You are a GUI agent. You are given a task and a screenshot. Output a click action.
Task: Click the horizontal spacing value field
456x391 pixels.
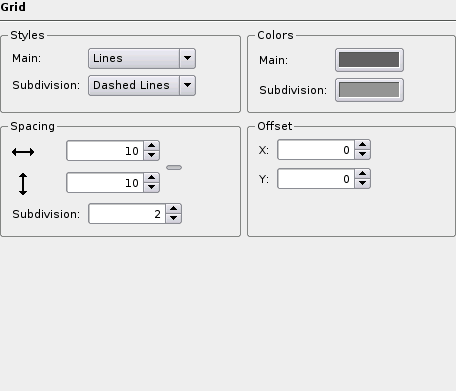[x=105, y=151]
